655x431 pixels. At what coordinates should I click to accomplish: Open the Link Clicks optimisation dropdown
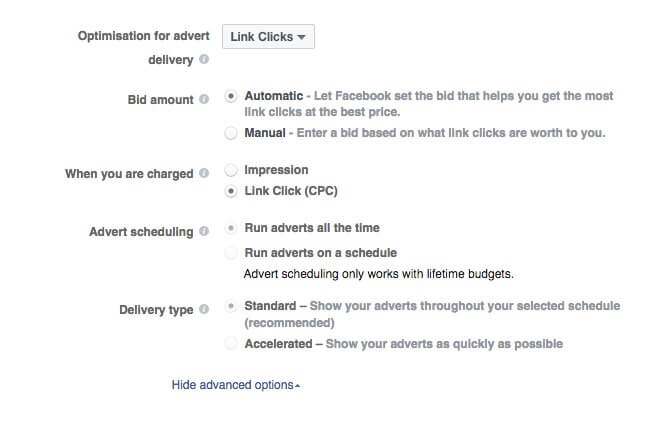coord(268,37)
